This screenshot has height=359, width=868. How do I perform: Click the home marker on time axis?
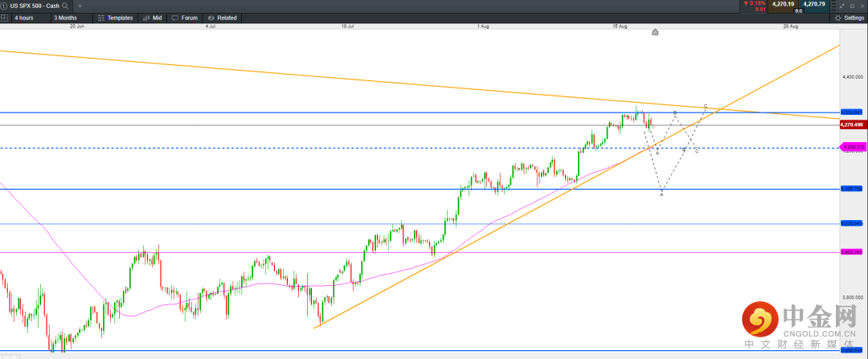click(x=655, y=32)
